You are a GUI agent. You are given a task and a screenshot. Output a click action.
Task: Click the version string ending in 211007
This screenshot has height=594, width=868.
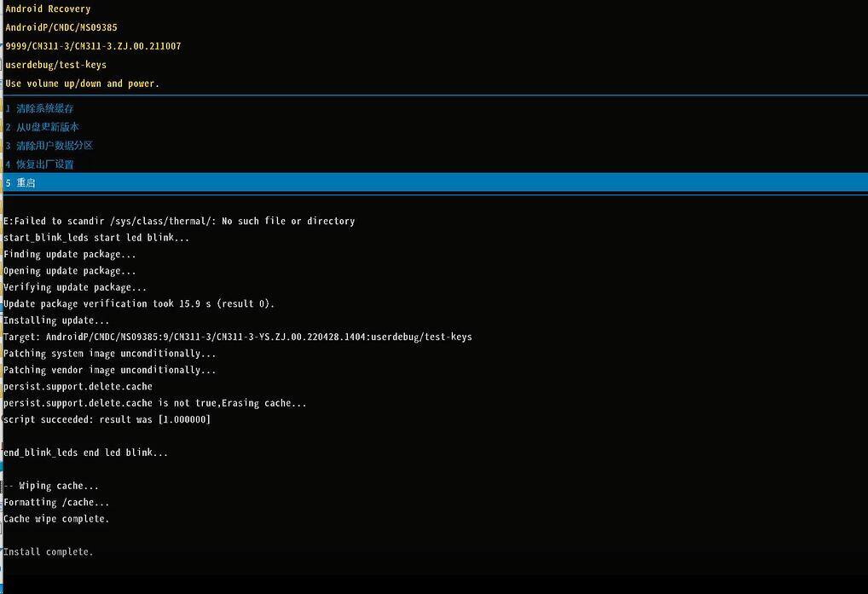93,46
